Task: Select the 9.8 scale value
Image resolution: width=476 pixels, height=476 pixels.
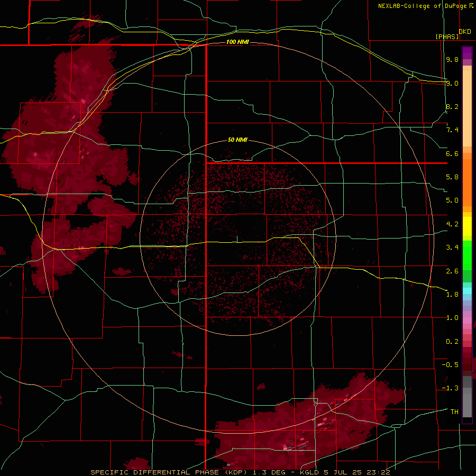Action: [452, 59]
